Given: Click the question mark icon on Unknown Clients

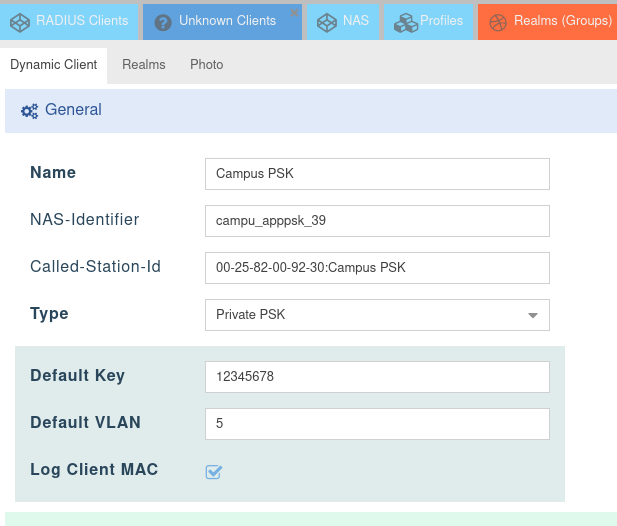Looking at the screenshot, I should point(163,22).
